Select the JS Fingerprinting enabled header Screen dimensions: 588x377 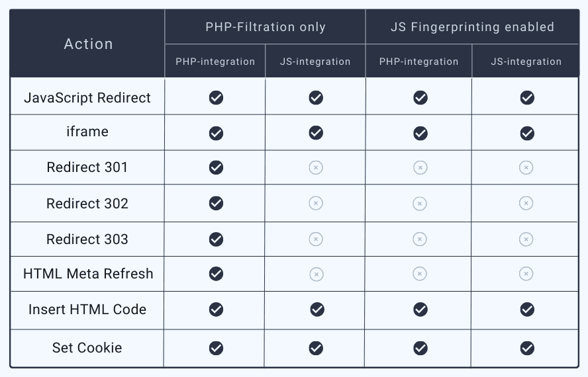(x=472, y=27)
